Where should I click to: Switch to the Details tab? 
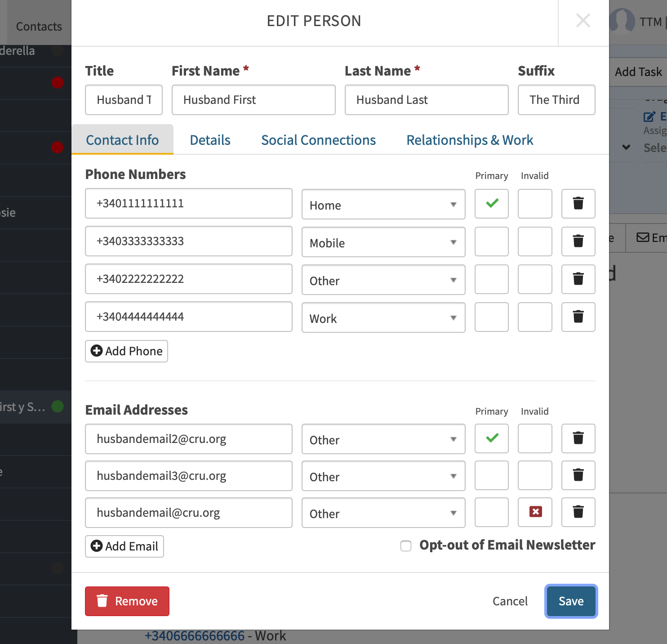tap(210, 140)
